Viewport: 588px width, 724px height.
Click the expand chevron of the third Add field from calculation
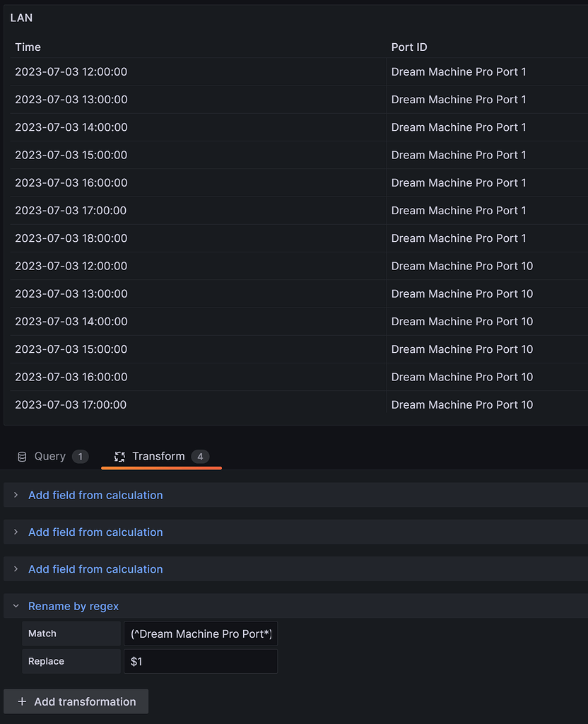tap(16, 568)
